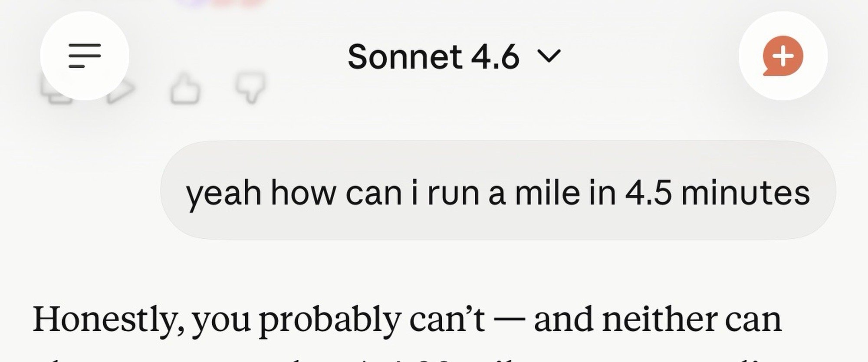Image resolution: width=868 pixels, height=362 pixels.
Task: Tap the word "Sonnet" in the header
Action: click(x=404, y=57)
